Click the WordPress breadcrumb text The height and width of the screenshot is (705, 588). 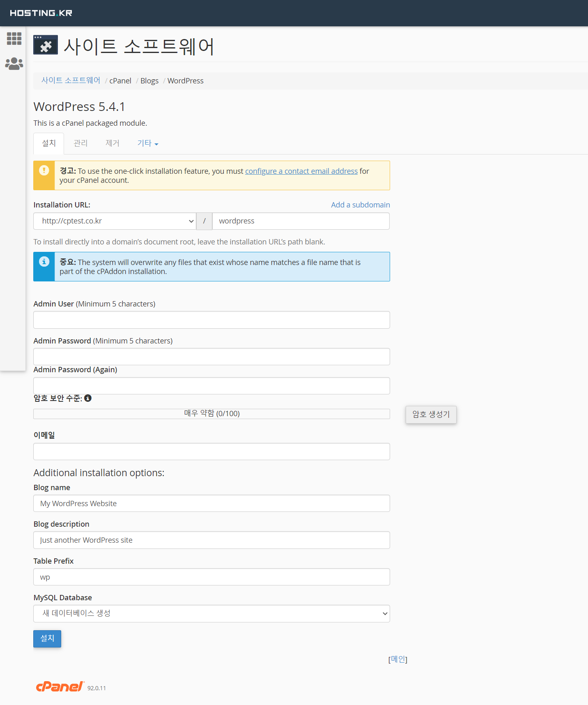186,81
